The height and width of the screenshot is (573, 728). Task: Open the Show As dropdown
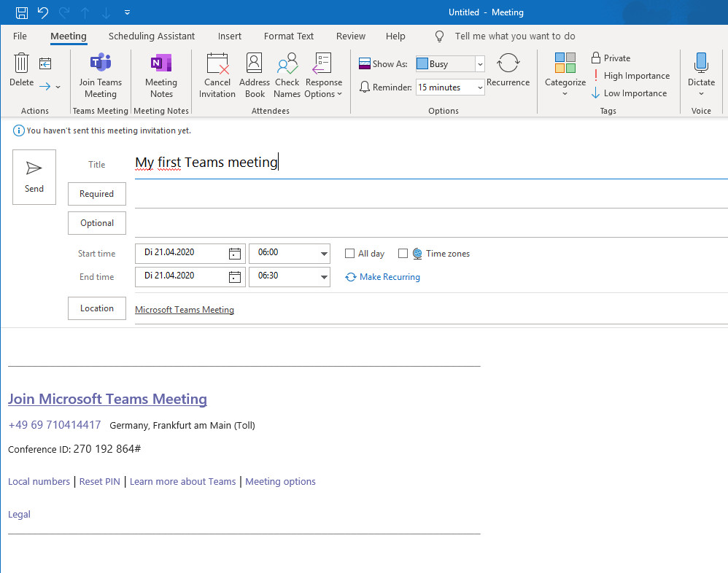click(x=480, y=64)
